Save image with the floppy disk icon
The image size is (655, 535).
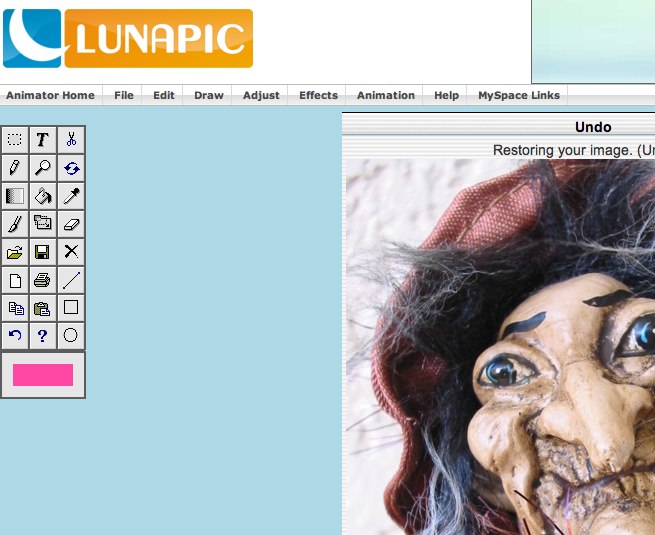click(43, 252)
